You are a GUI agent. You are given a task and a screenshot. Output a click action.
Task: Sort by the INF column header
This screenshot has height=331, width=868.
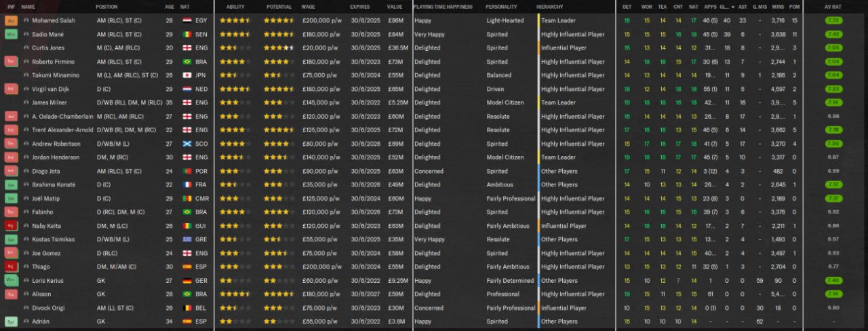[10, 6]
